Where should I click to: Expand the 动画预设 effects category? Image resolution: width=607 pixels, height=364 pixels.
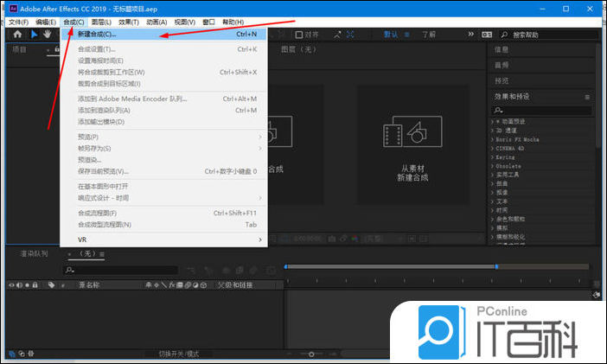point(492,122)
